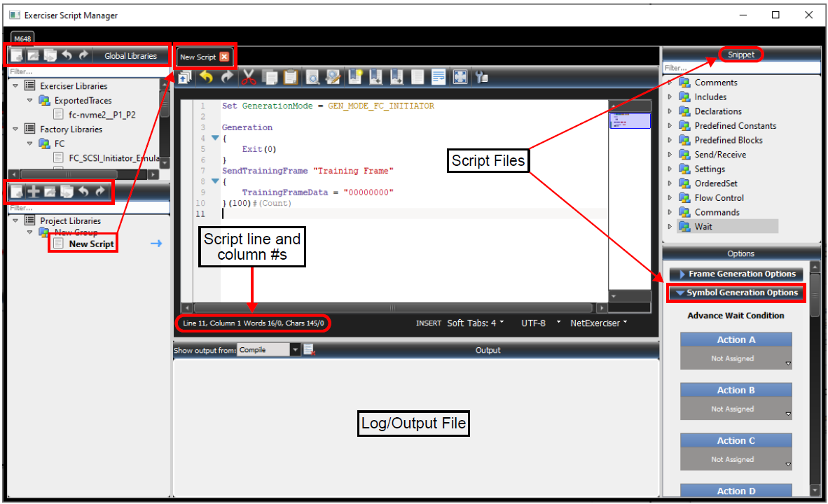Viewport: 828px width, 504px height.
Task: Expand the Flow Control snippet category
Action: (670, 197)
